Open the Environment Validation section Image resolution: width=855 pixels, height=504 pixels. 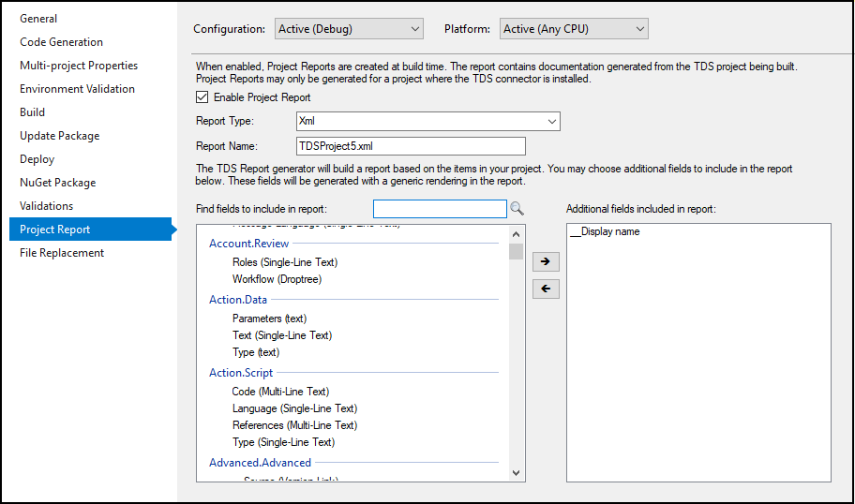coord(78,89)
